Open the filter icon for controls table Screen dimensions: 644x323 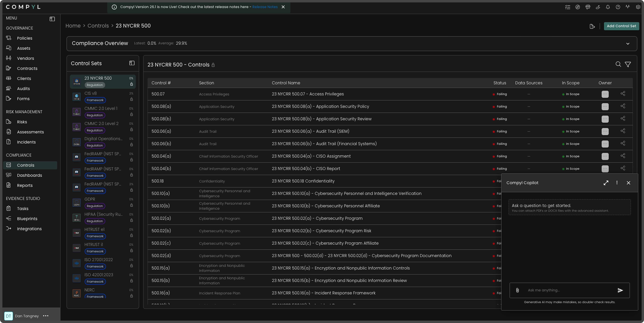tap(628, 64)
